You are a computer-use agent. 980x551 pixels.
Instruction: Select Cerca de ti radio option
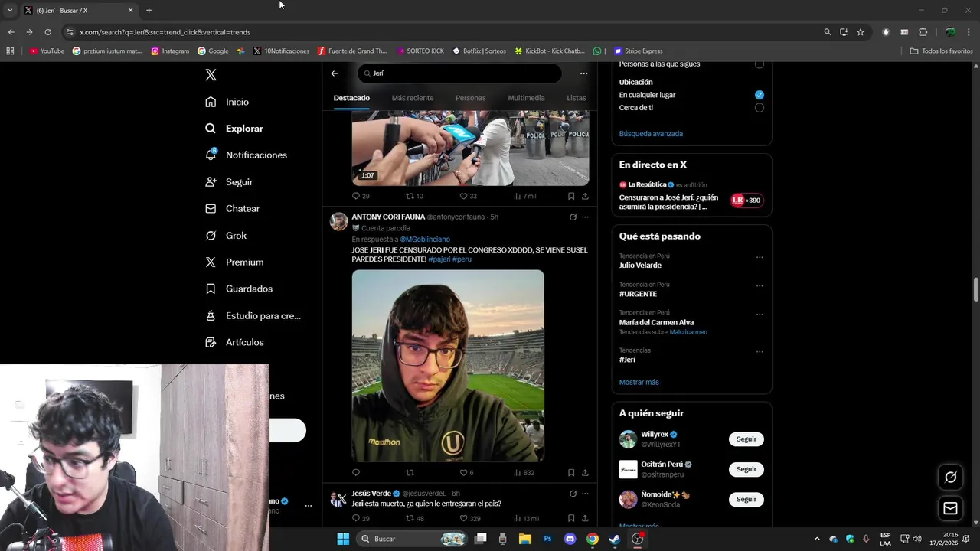[x=759, y=108]
